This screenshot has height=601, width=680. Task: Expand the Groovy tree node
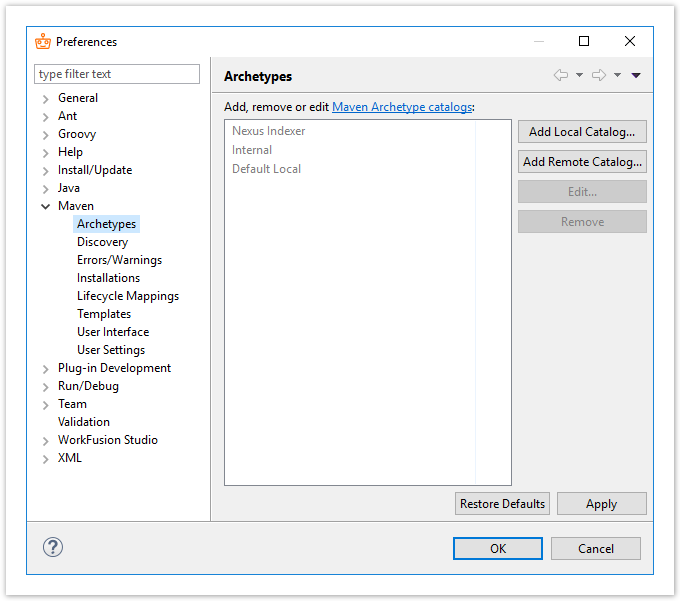click(x=46, y=135)
